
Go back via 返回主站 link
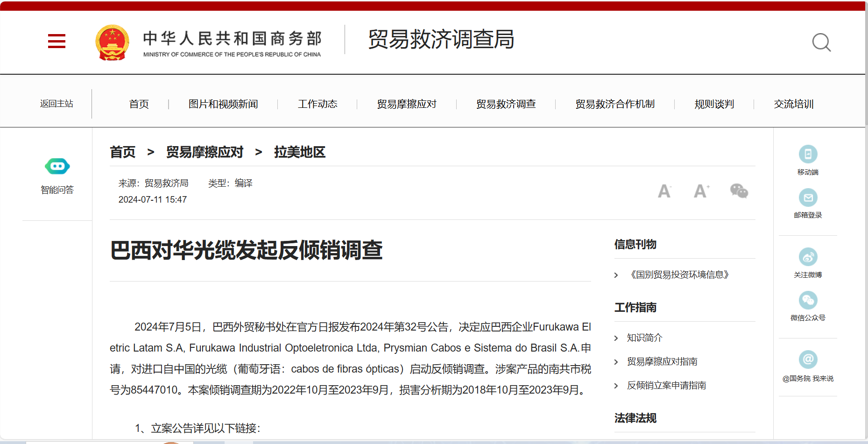56,104
